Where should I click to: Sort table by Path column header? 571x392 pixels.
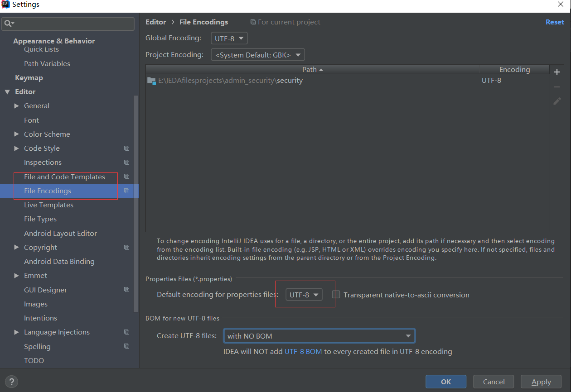click(313, 69)
